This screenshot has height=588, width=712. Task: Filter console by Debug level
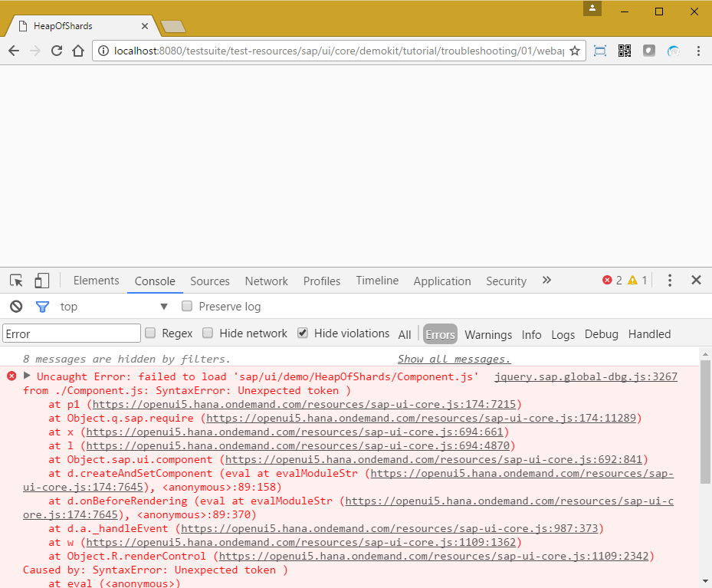(601, 334)
